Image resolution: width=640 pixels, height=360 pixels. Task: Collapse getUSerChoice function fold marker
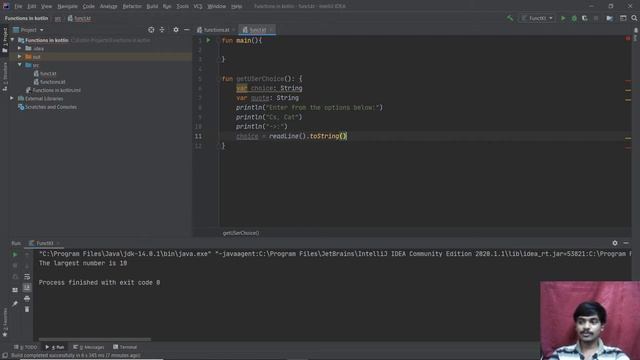coord(218,79)
